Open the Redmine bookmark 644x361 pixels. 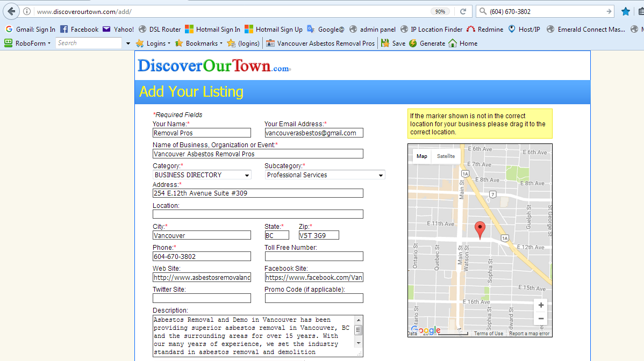pos(485,30)
